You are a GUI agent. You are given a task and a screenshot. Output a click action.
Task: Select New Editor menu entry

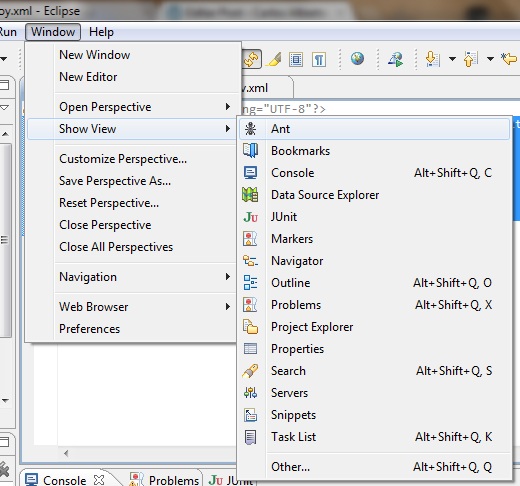coord(133,77)
